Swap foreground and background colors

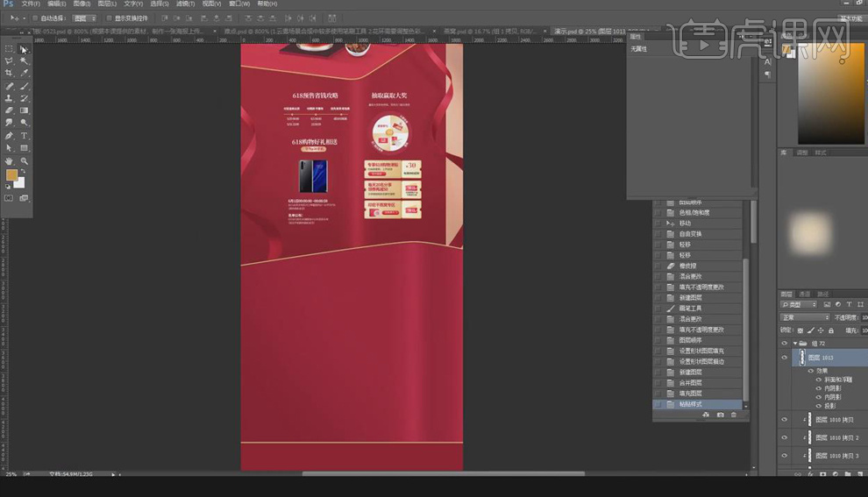coord(24,172)
